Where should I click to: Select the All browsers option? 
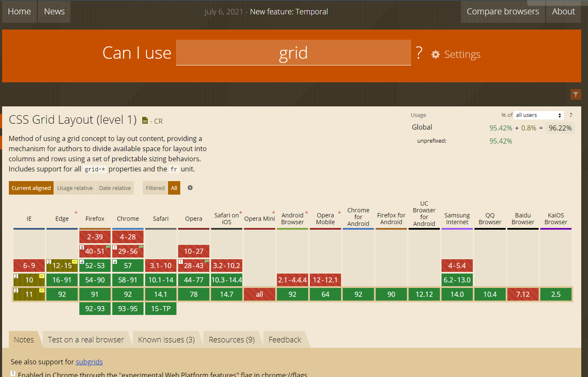[174, 188]
